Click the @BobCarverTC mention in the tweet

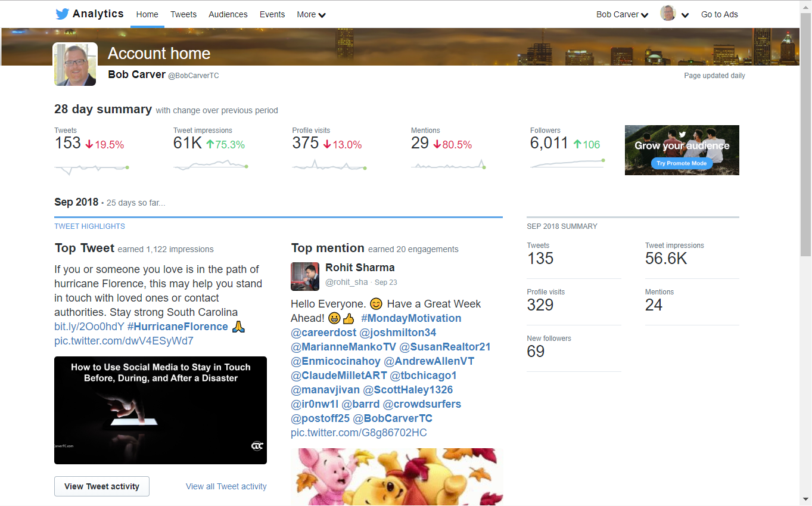393,418
